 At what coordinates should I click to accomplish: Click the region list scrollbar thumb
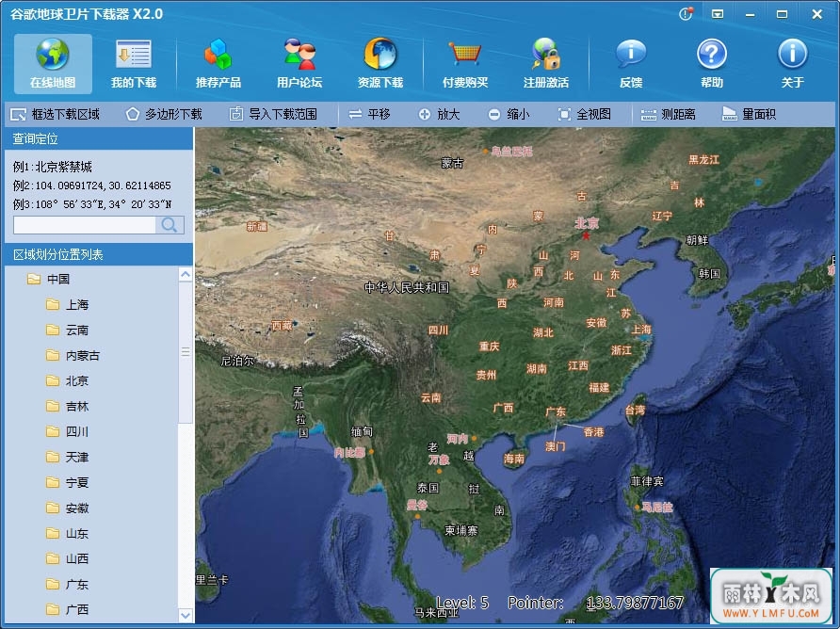186,352
